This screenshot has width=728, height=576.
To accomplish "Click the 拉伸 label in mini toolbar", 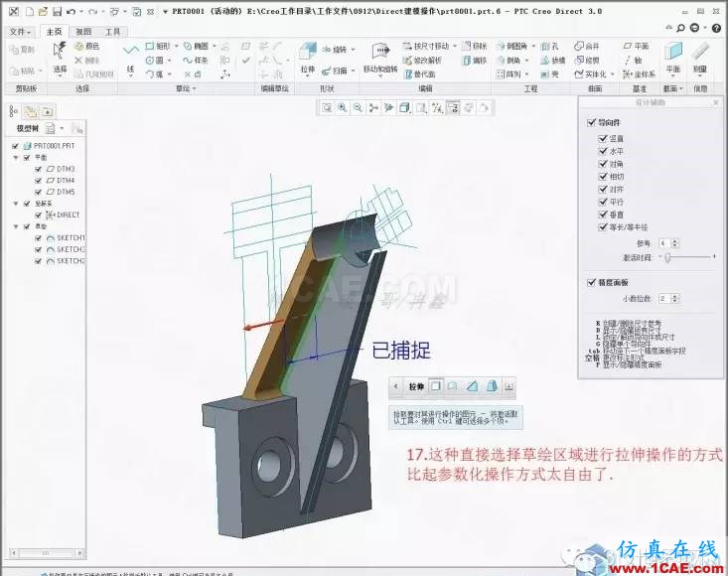I will 416,386.
